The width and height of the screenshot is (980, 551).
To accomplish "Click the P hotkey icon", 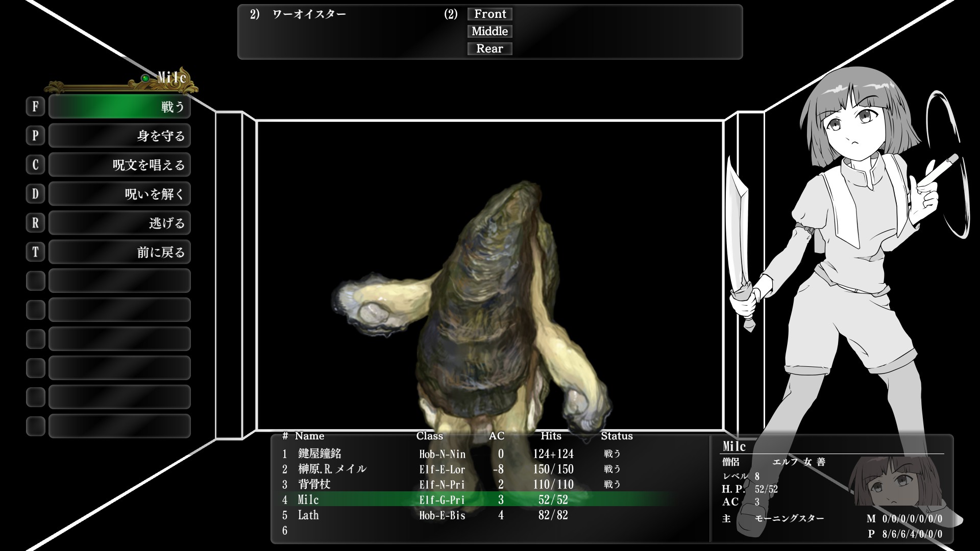I will [x=35, y=136].
